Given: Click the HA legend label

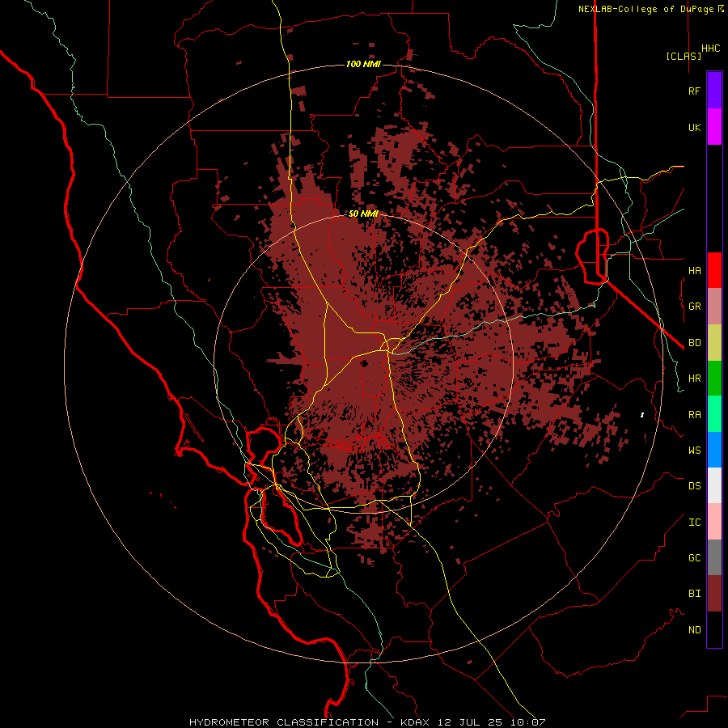Looking at the screenshot, I should pyautogui.click(x=694, y=270).
